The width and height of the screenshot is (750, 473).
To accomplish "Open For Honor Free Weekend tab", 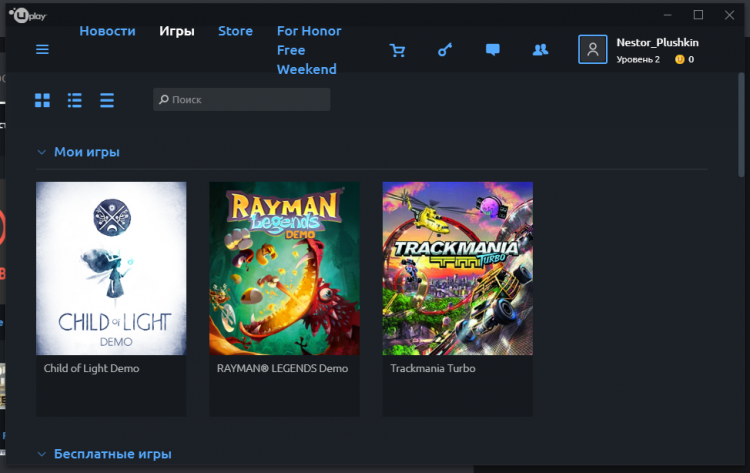I will point(309,50).
